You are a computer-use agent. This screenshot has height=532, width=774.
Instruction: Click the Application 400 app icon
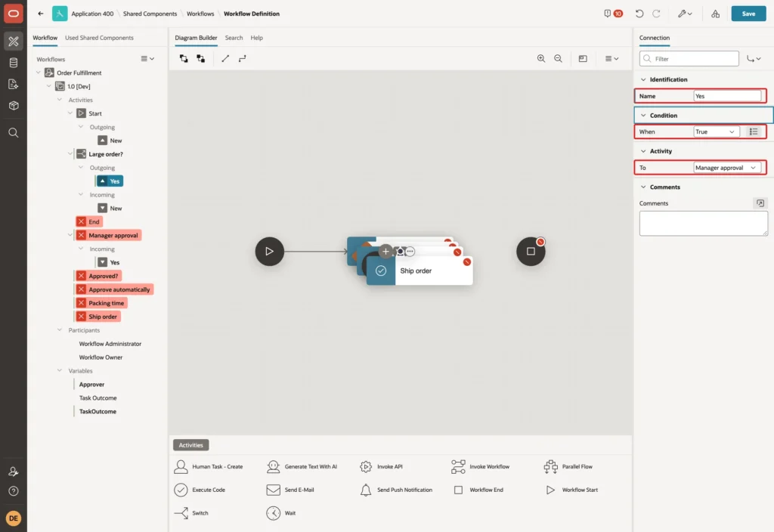click(60, 14)
